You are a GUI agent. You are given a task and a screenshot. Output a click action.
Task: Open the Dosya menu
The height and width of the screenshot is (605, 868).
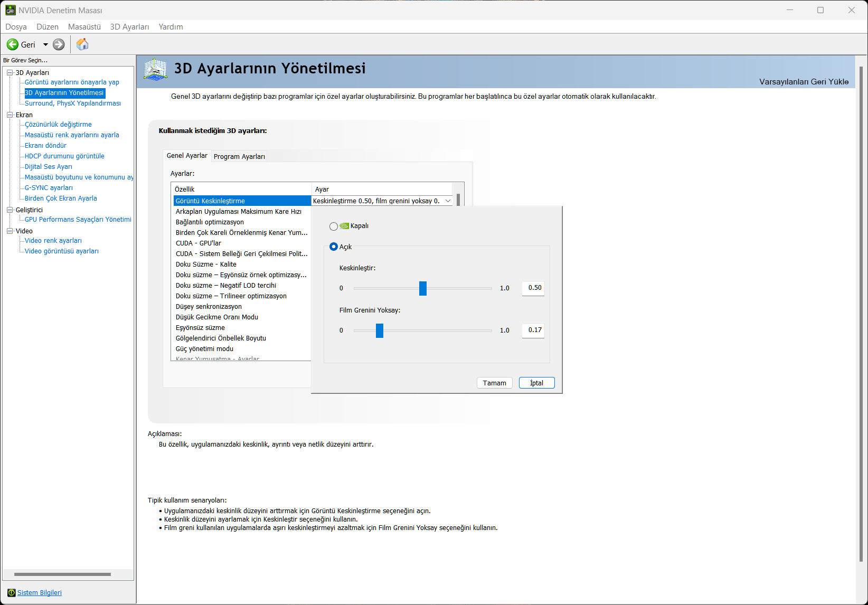[x=16, y=27]
